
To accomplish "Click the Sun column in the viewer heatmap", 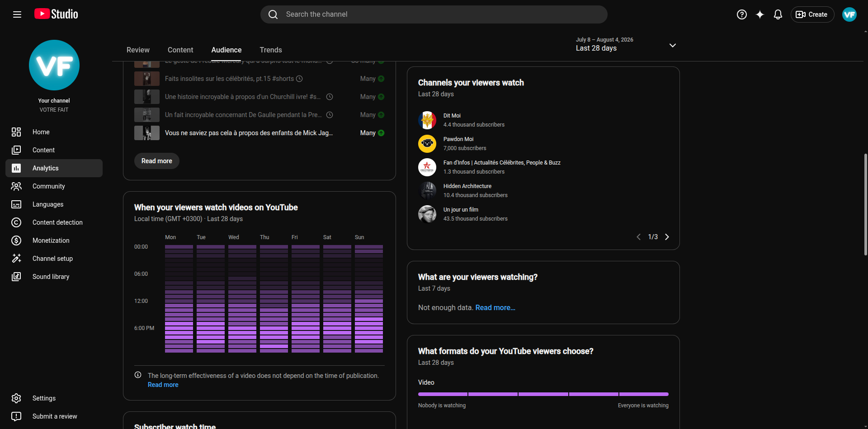I will point(369,299).
